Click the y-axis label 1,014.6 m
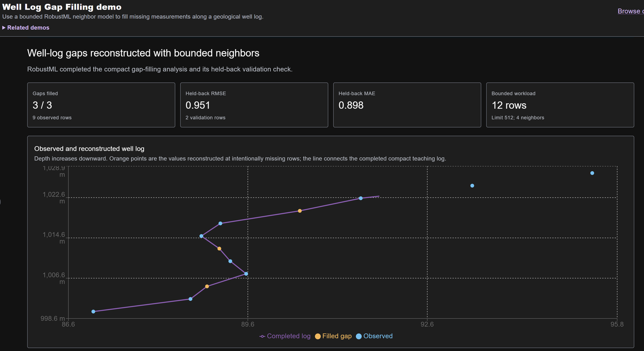Screen dimensions: 644x351 coord(54,238)
